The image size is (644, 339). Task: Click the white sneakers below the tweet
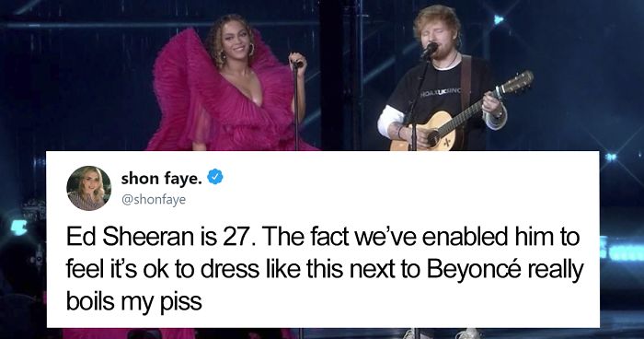[440, 333]
